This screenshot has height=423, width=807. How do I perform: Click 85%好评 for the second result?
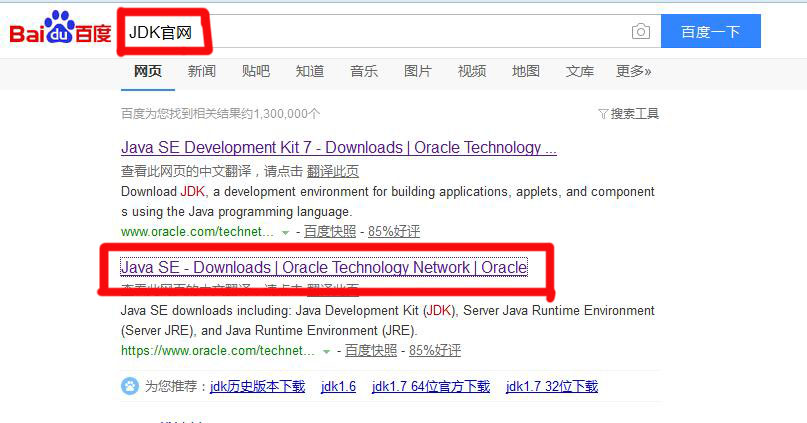[435, 350]
